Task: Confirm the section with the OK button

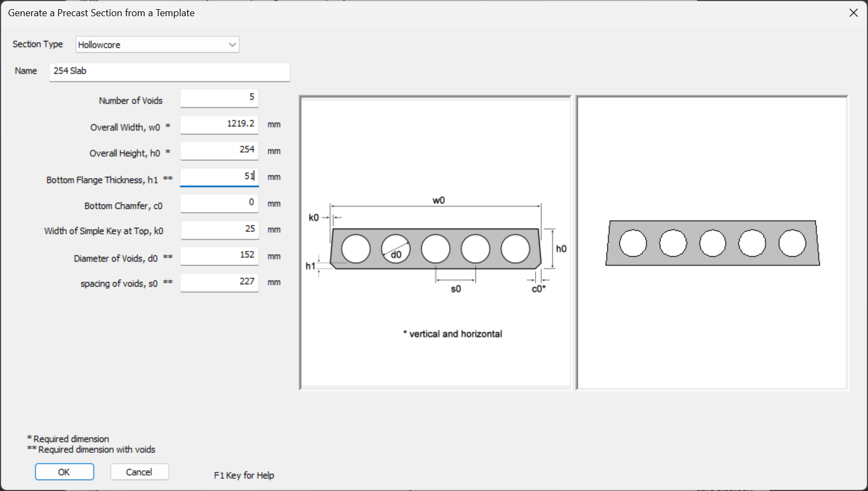Action: [x=64, y=472]
